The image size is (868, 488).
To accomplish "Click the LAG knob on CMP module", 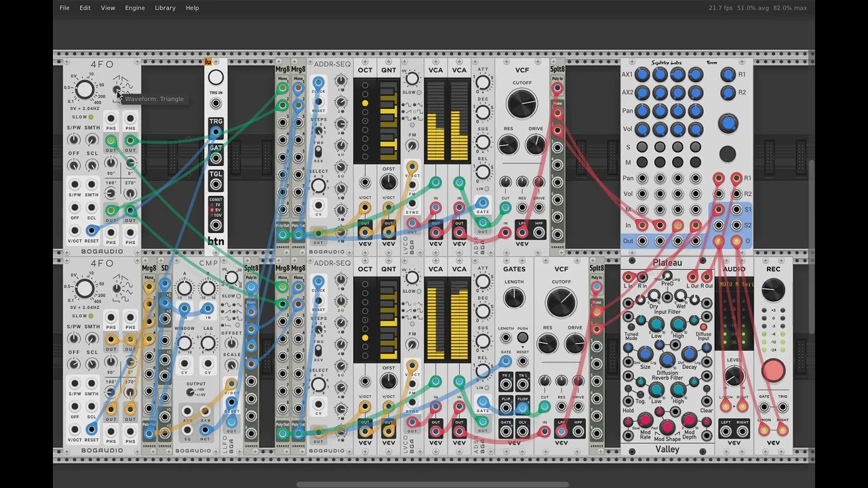I will pyautogui.click(x=208, y=343).
